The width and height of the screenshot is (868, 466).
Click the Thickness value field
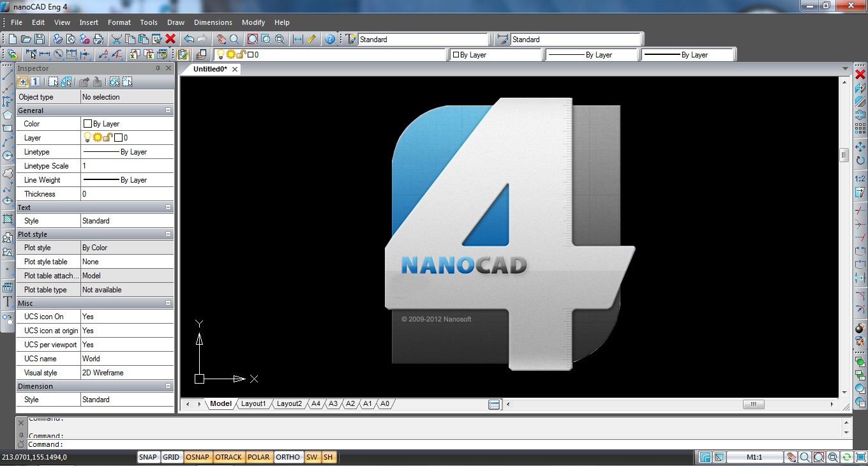127,194
